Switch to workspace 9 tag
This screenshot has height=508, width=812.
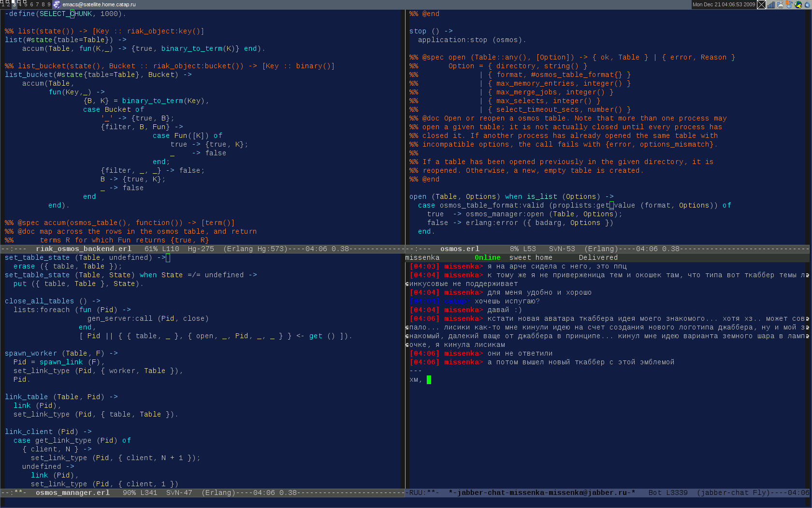[49, 4]
